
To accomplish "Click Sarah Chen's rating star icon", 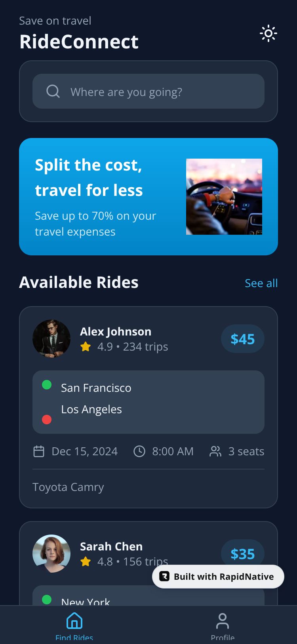I will click(86, 562).
